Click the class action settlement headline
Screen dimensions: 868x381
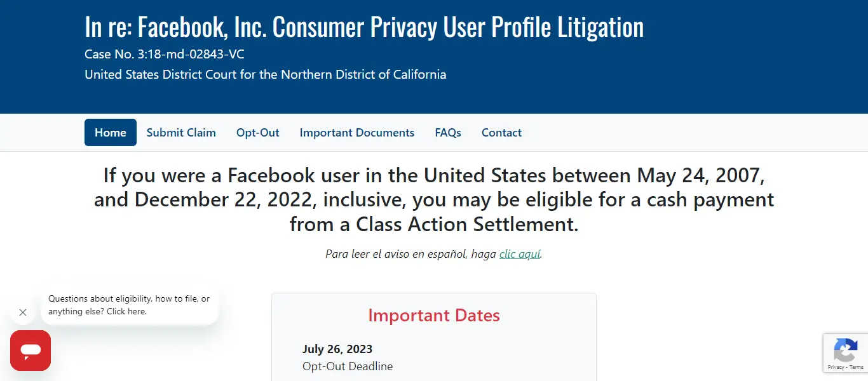tap(434, 199)
